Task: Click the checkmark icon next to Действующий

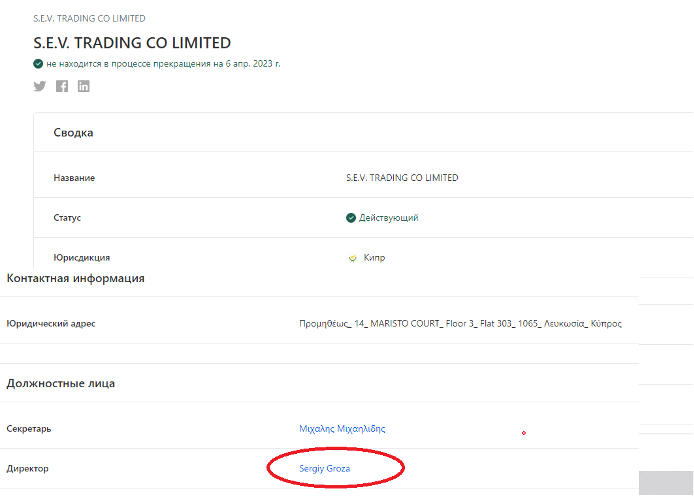Action: click(x=351, y=217)
